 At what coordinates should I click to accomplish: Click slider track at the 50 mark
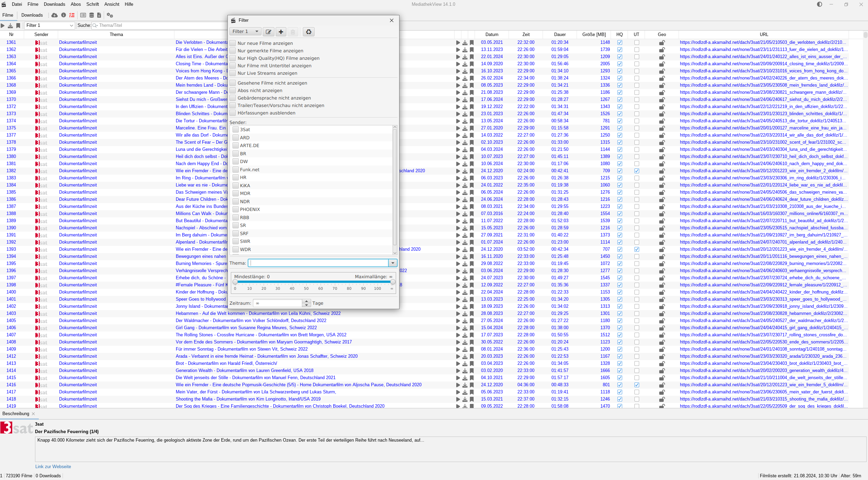tap(306, 282)
